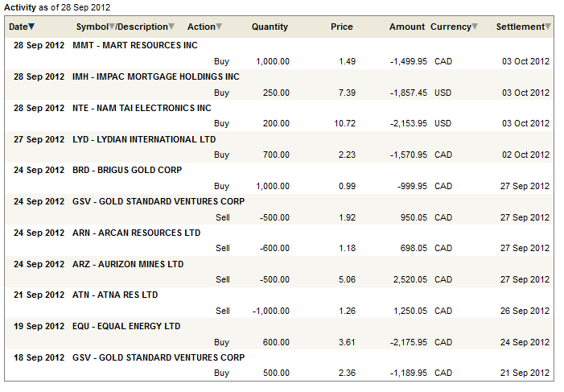564x392 pixels.
Task: Open EQU - Equal Energy Ltd entry
Action: 126,326
